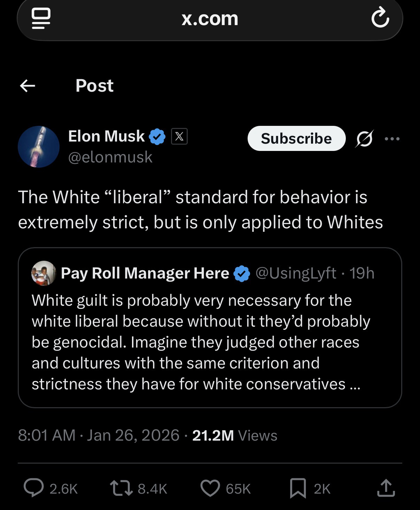
Task: View the 21.2M Views analytics
Action: click(x=234, y=435)
